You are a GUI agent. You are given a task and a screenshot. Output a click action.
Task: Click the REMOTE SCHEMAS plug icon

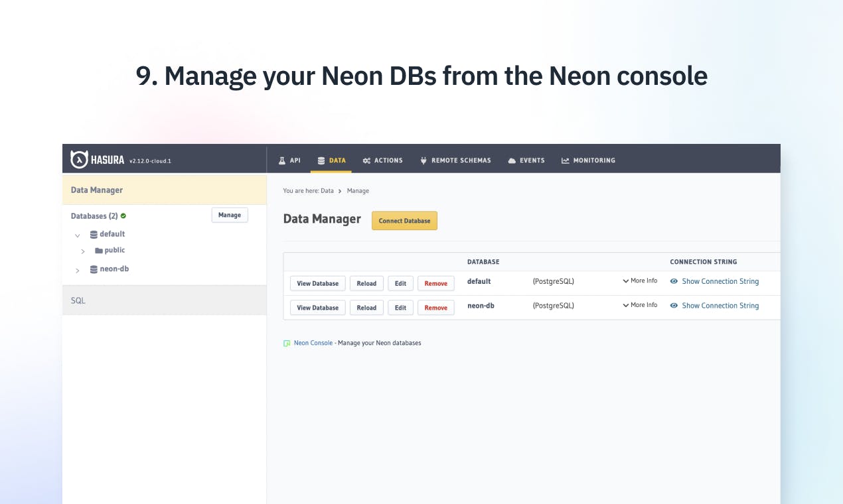coord(423,160)
